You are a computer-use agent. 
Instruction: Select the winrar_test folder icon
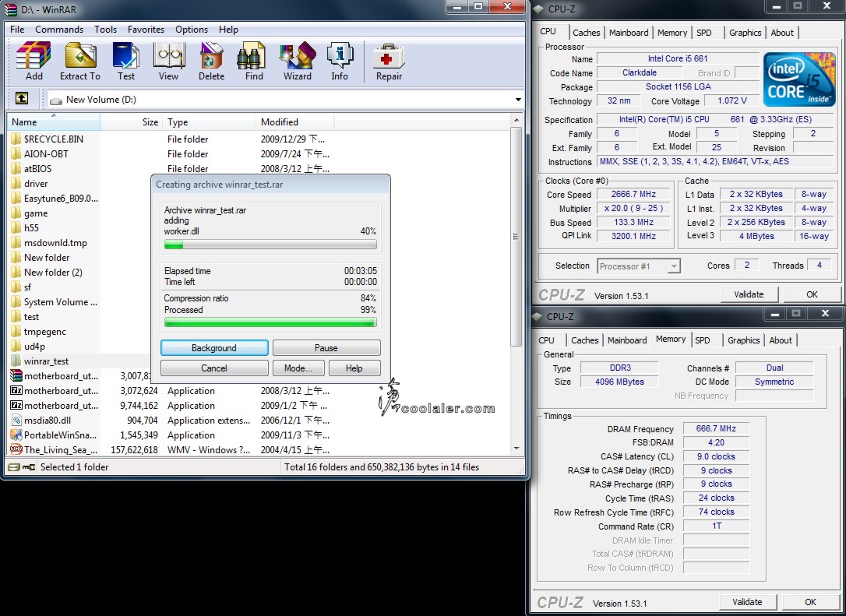click(16, 361)
